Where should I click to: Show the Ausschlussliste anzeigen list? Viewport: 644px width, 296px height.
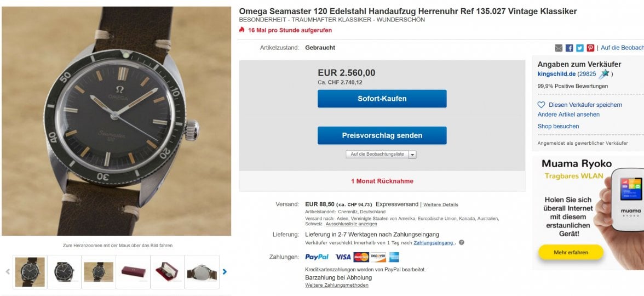click(351, 224)
